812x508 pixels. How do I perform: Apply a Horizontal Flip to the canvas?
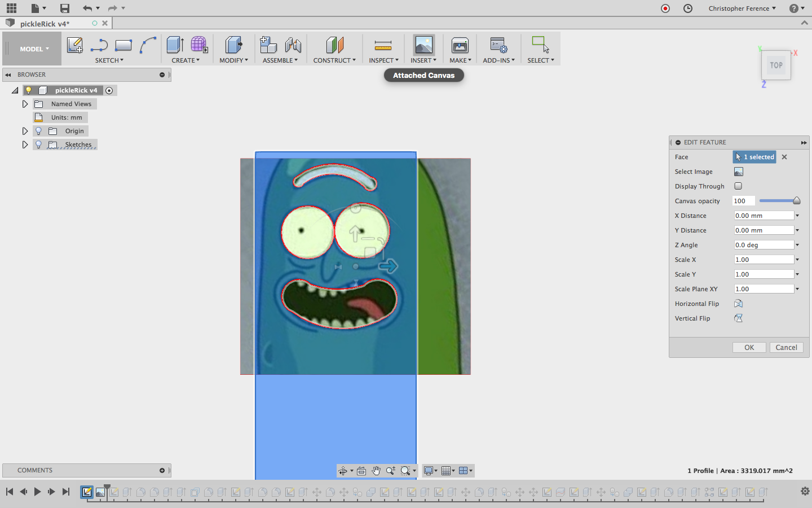(738, 304)
